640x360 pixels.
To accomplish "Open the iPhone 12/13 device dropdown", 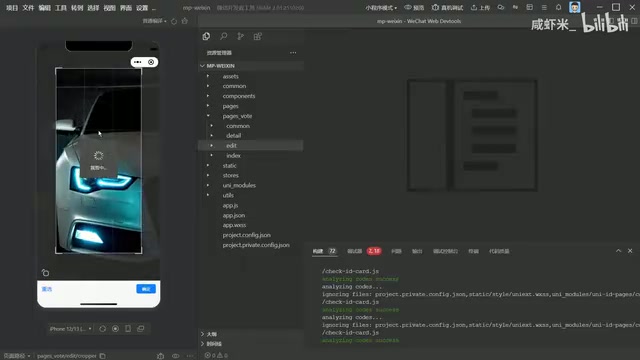I will point(70,329).
